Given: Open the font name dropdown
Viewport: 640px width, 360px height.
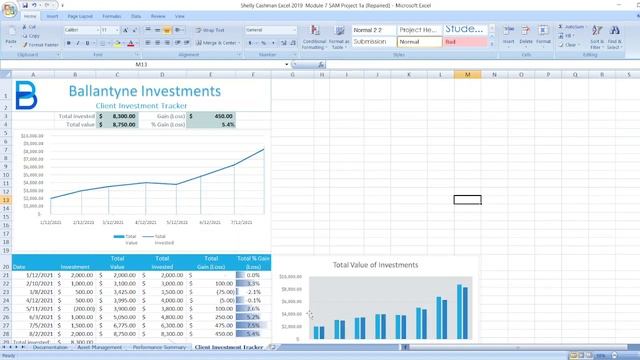Looking at the screenshot, I should (98, 30).
